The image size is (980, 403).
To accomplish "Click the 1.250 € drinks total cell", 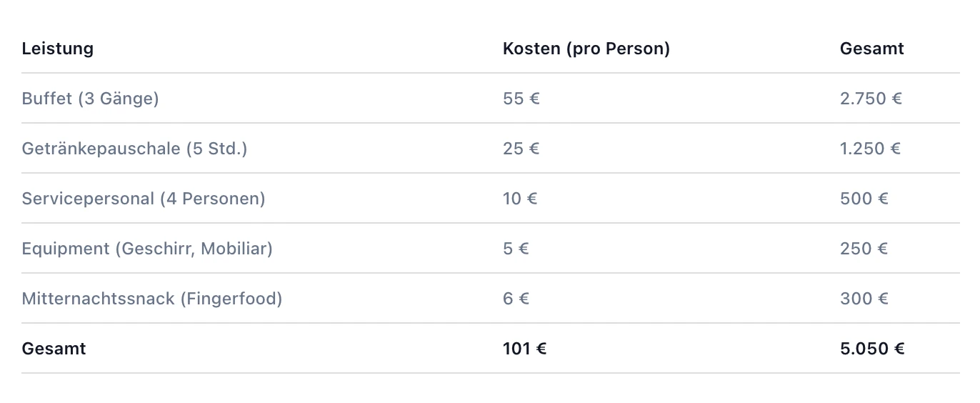I will [870, 149].
